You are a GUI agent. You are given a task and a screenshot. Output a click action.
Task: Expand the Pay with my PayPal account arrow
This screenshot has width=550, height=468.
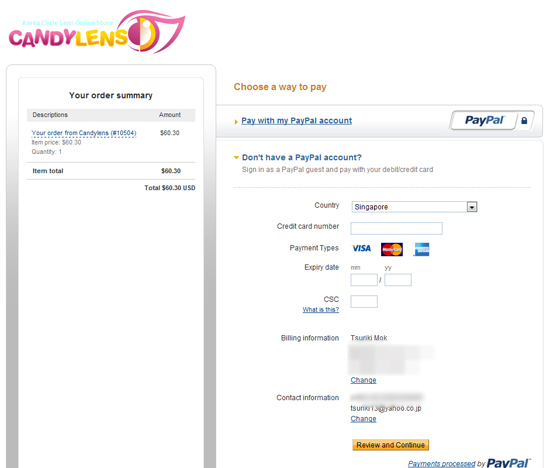(x=236, y=122)
